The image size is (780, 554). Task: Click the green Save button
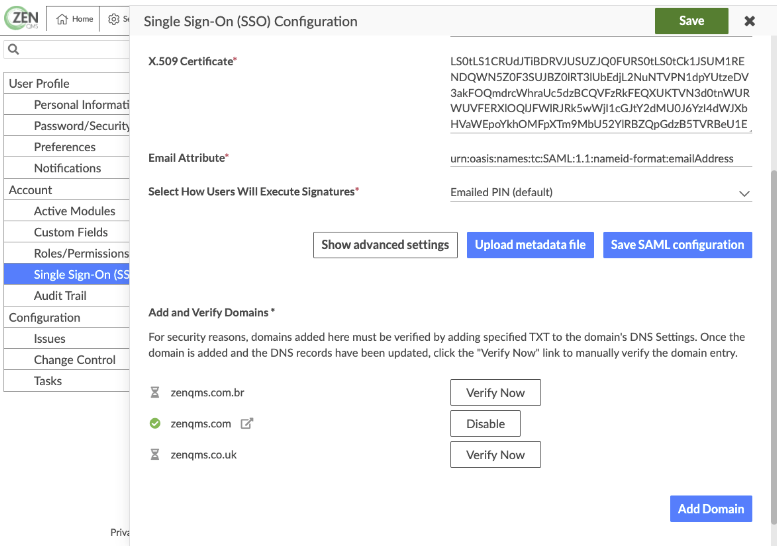point(691,21)
